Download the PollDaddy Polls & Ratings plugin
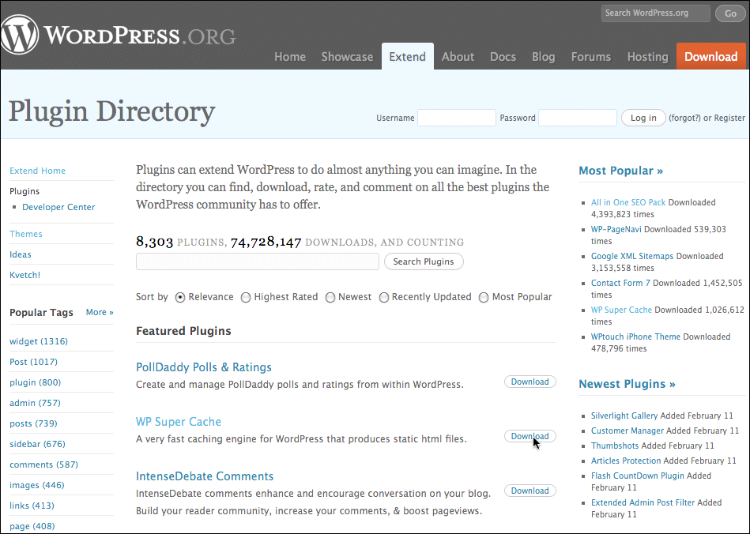The image size is (750, 534). point(530,382)
